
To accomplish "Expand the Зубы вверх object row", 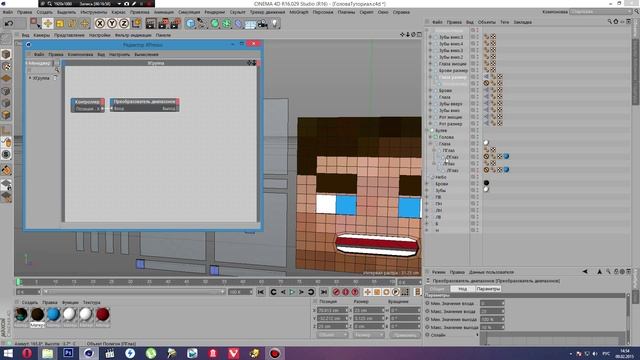I will point(430,104).
